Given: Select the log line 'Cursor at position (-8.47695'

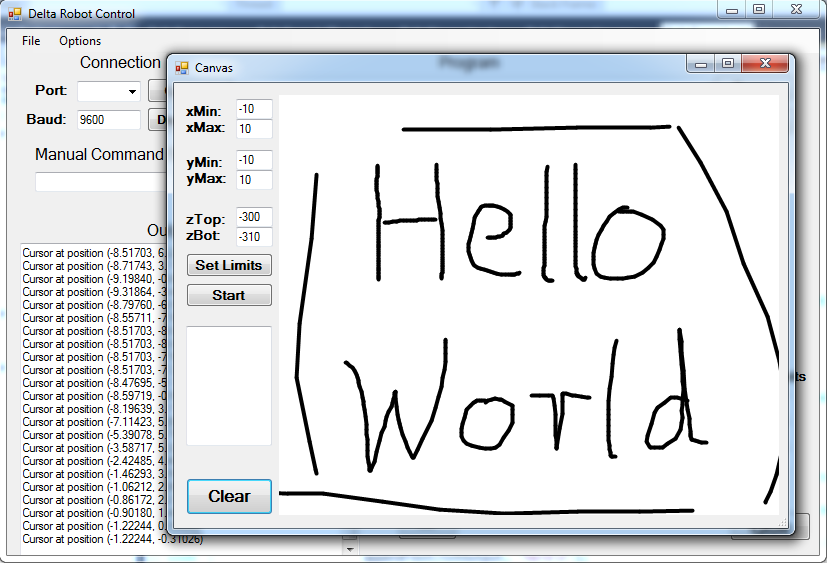Looking at the screenshot, I should tap(95, 383).
